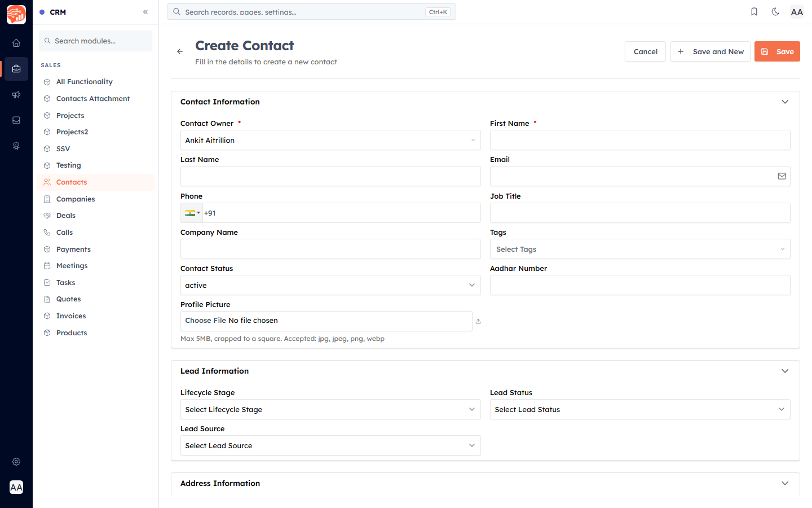The image size is (812, 508).
Task: Select the briefcase CRM icon in left rail
Action: 16,69
